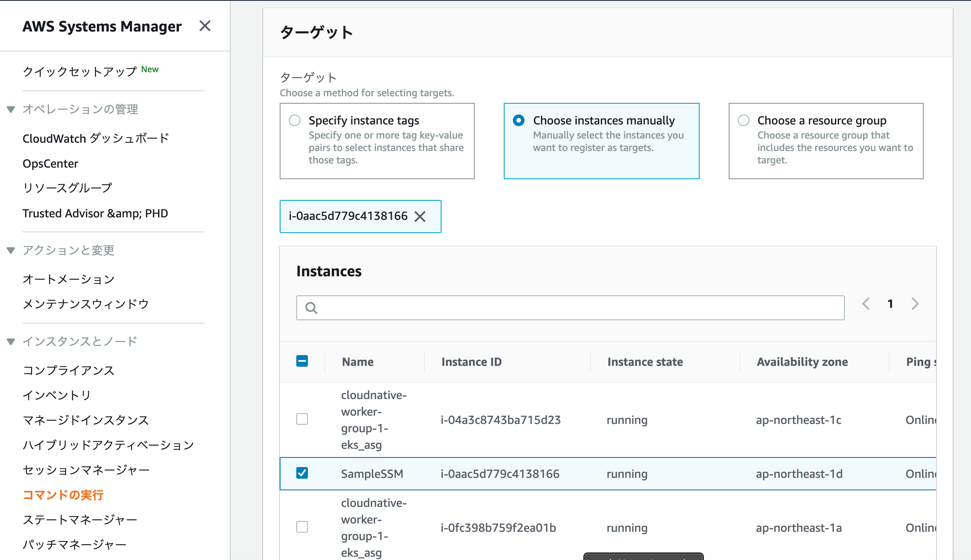The height and width of the screenshot is (560, 971).
Task: Collapse the アクションと変更 section
Action: (11, 251)
